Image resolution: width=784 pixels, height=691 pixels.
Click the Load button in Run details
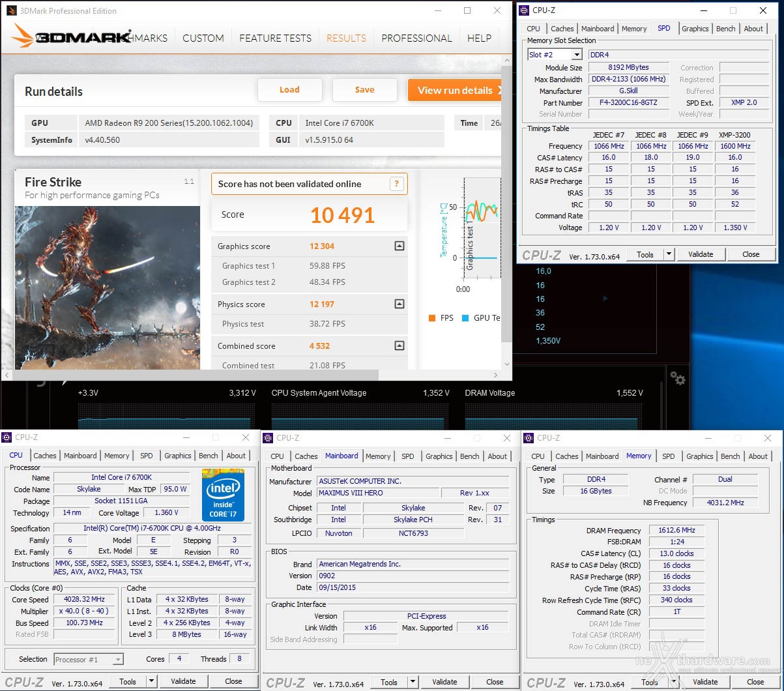[x=290, y=90]
